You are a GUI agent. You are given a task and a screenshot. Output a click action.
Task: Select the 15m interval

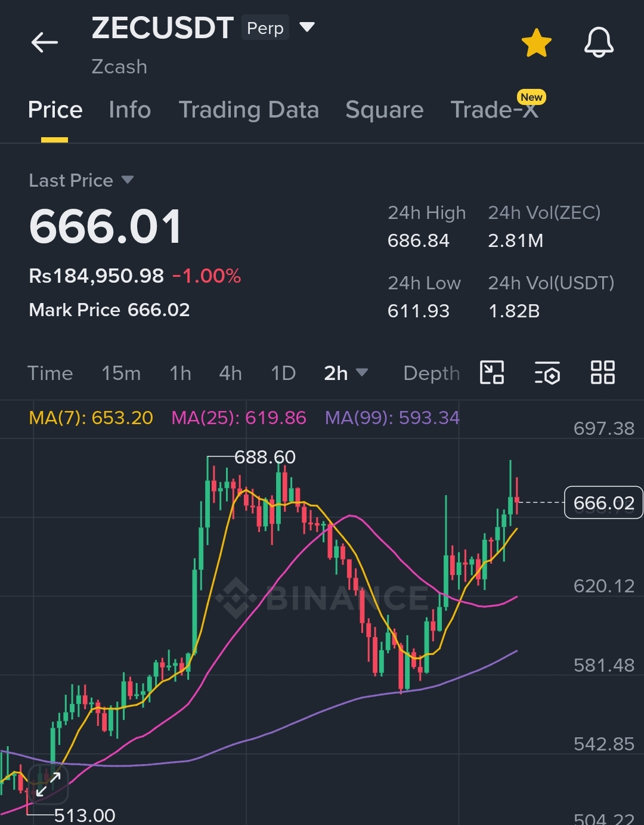121,373
